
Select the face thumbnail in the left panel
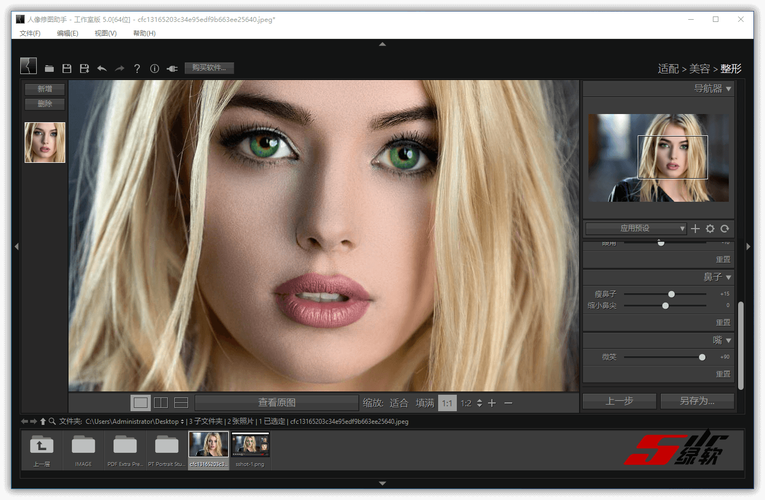coord(45,142)
